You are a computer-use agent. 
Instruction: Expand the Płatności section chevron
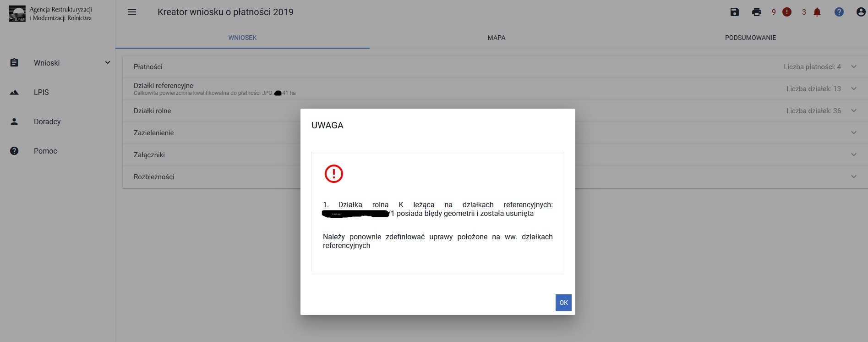[x=854, y=67]
